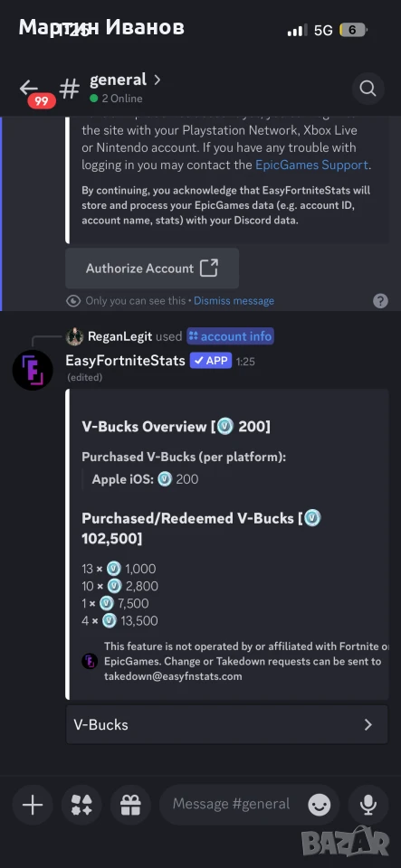Click the Dismiss message link

(234, 300)
